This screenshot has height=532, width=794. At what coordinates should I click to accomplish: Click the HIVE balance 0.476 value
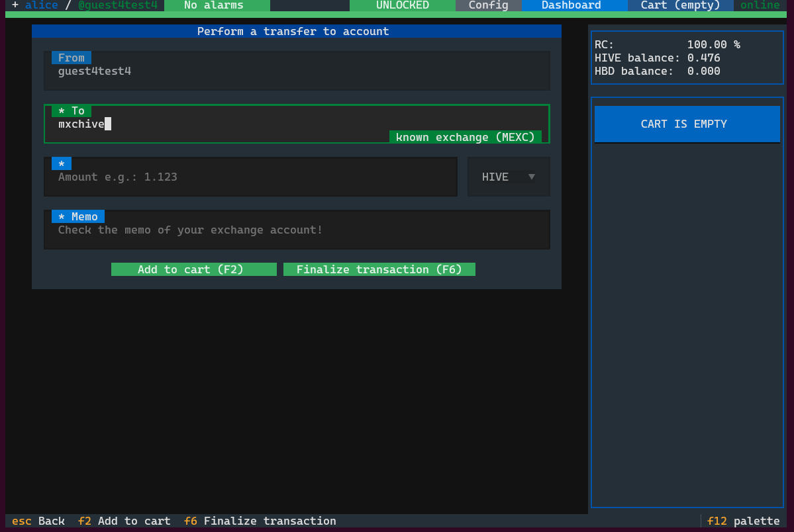coord(703,58)
